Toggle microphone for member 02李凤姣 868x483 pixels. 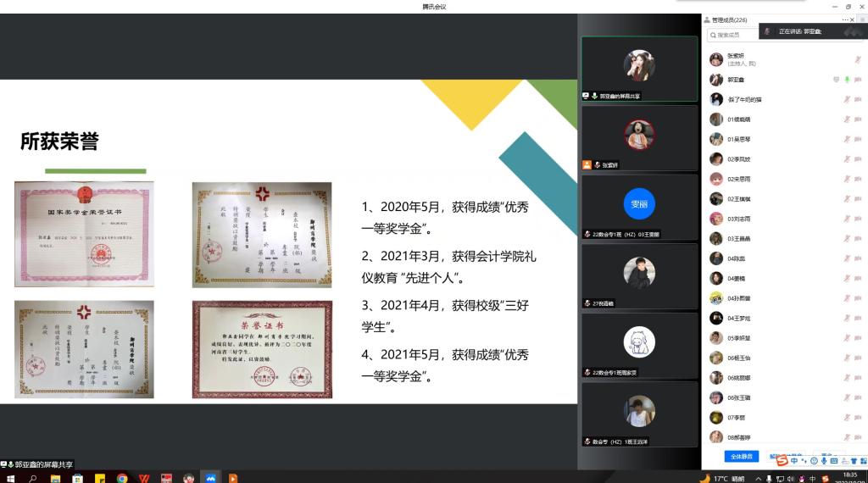[847, 159]
